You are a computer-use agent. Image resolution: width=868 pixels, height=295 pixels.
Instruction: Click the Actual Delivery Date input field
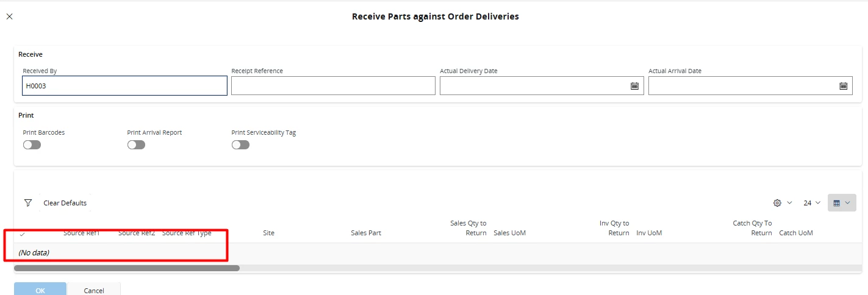tap(534, 86)
